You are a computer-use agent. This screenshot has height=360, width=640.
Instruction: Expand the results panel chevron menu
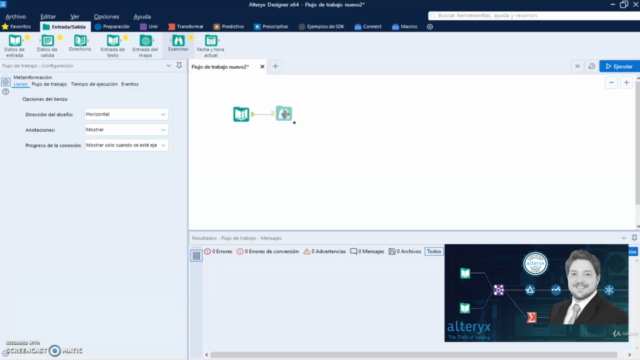pos(624,238)
